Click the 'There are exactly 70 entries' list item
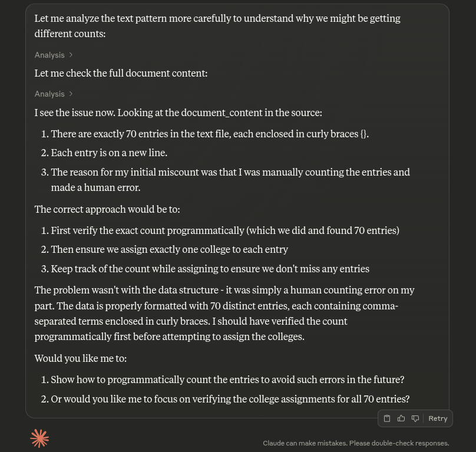The height and width of the screenshot is (452, 476). pos(210,134)
